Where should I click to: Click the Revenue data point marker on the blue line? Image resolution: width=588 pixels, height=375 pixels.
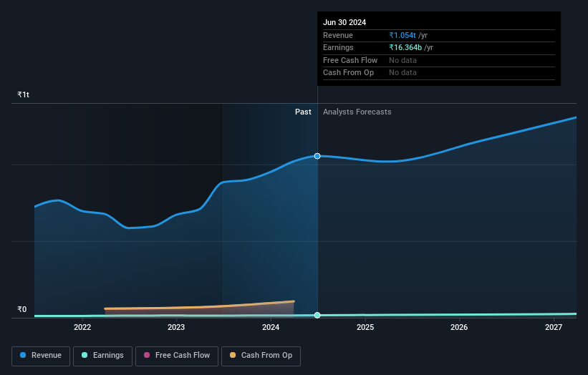(317, 156)
